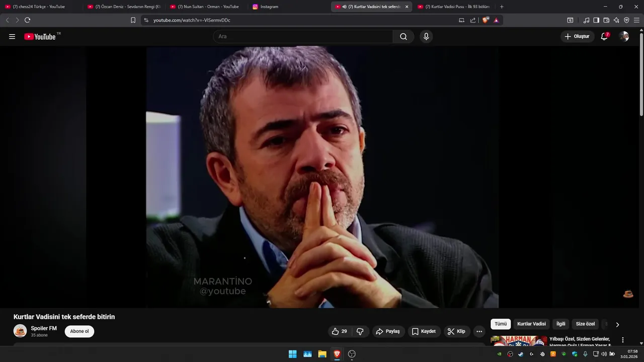Open OBS Studio from taskbar
Image resolution: width=644 pixels, height=362 pixels.
coord(352,354)
